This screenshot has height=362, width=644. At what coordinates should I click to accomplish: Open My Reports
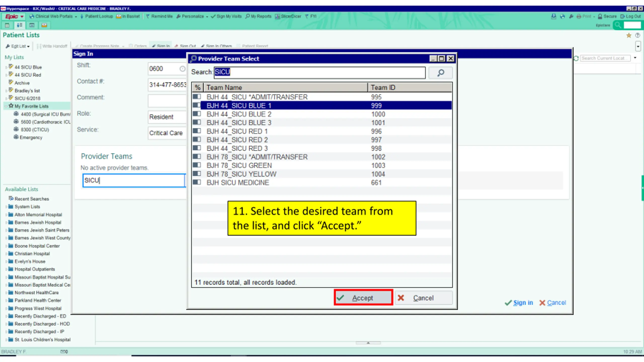(x=258, y=16)
